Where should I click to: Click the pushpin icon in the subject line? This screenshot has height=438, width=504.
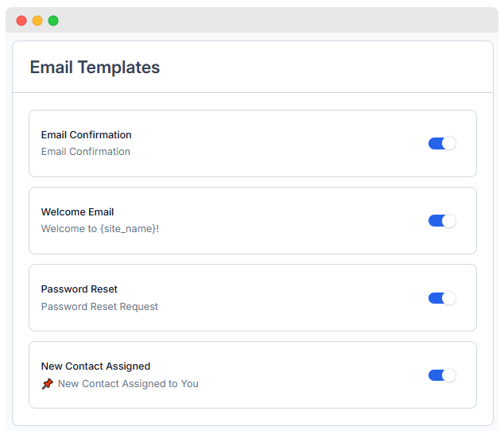point(48,384)
